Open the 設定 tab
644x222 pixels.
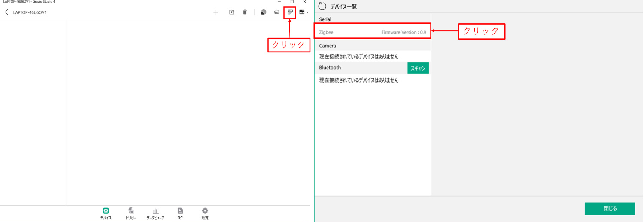[x=205, y=213]
